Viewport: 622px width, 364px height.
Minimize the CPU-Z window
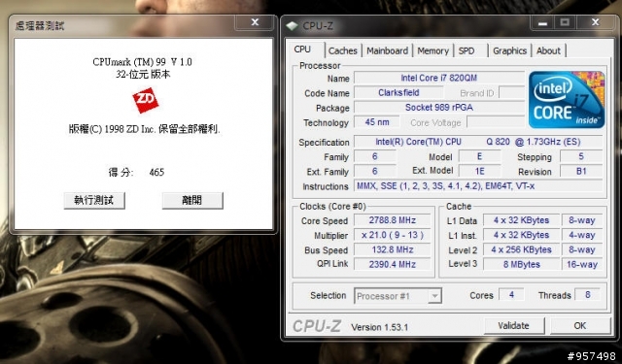(x=542, y=22)
